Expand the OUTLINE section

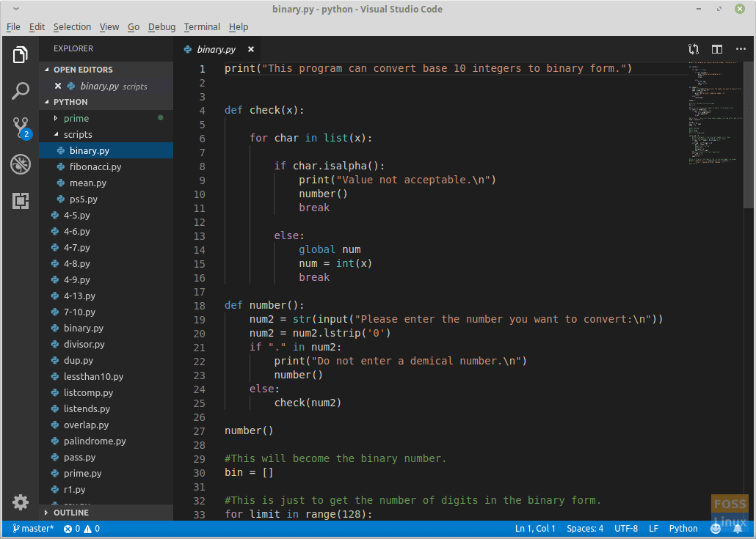[x=70, y=512]
